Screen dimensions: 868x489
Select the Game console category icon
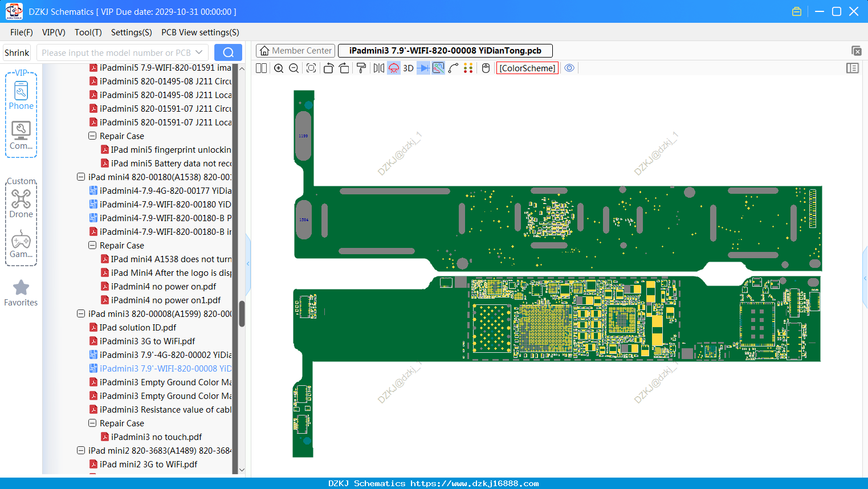[x=21, y=244]
